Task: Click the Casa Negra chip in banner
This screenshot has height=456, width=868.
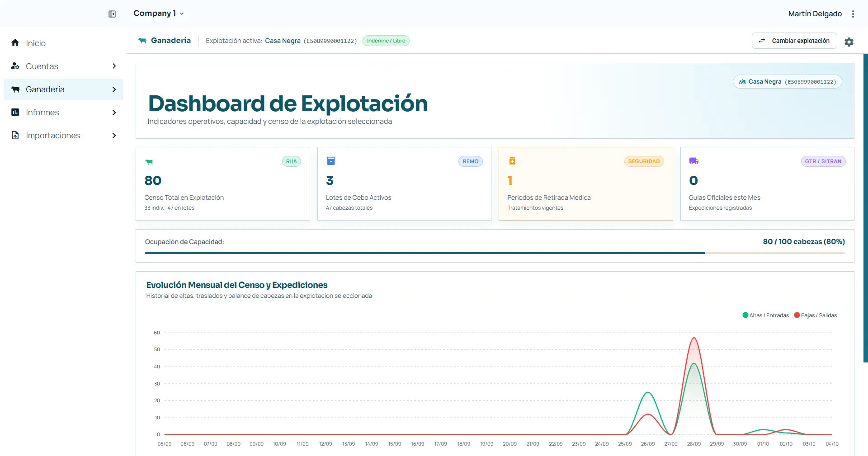Action: coord(787,82)
